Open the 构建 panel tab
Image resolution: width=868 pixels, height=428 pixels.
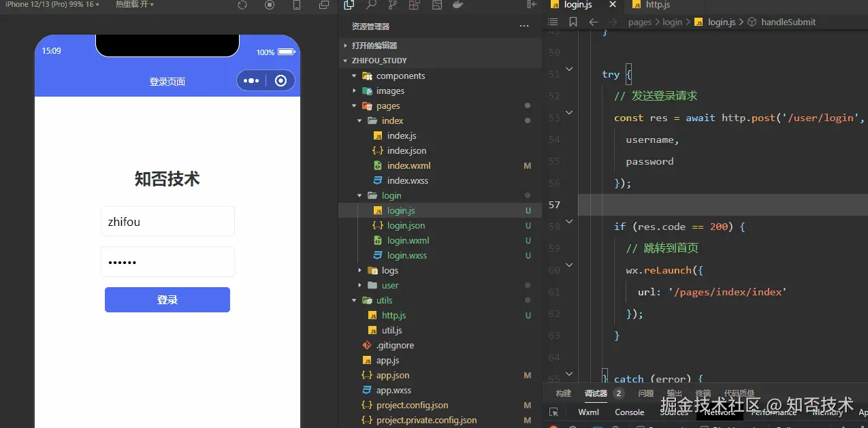point(564,393)
